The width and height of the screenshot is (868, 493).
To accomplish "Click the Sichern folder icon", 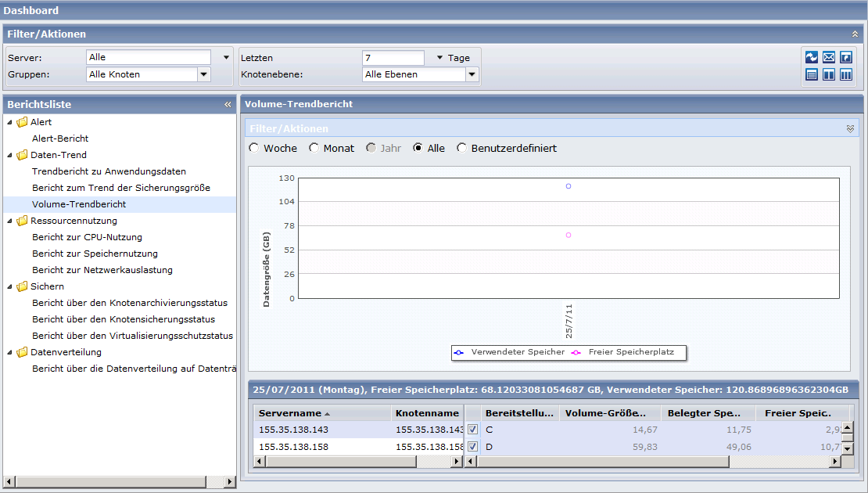I will click(x=22, y=286).
